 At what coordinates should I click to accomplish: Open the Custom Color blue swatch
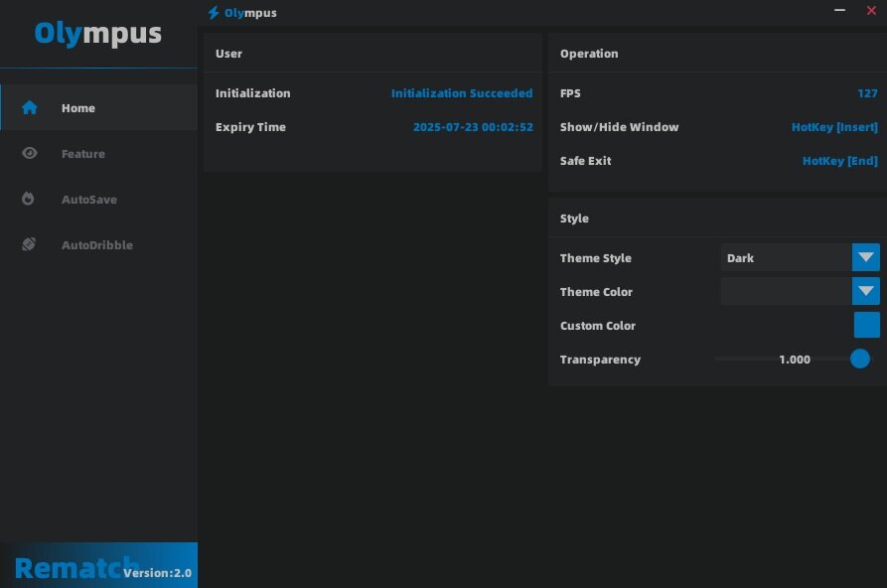tap(866, 325)
